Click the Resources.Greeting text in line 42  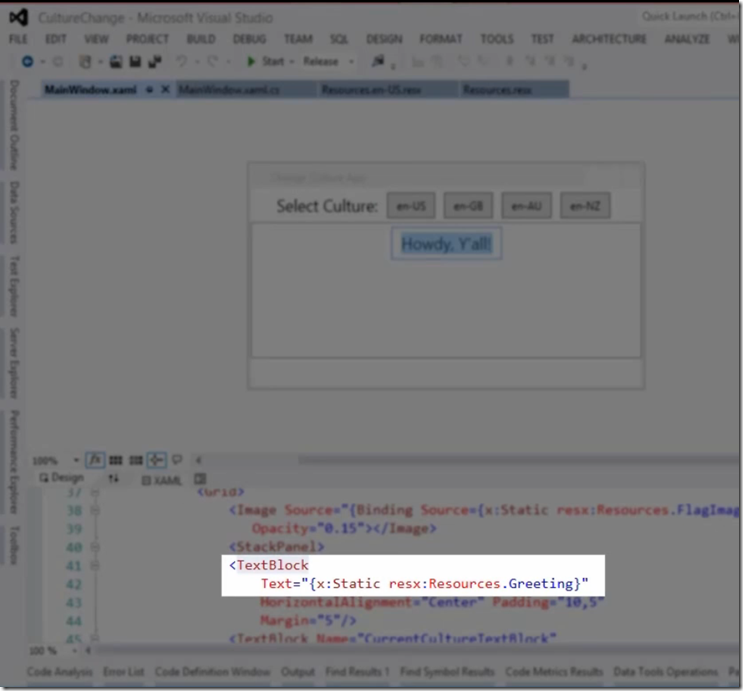point(501,583)
